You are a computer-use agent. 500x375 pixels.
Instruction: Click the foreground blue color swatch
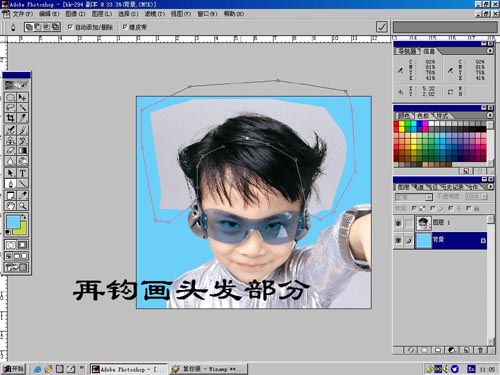pos(13,222)
